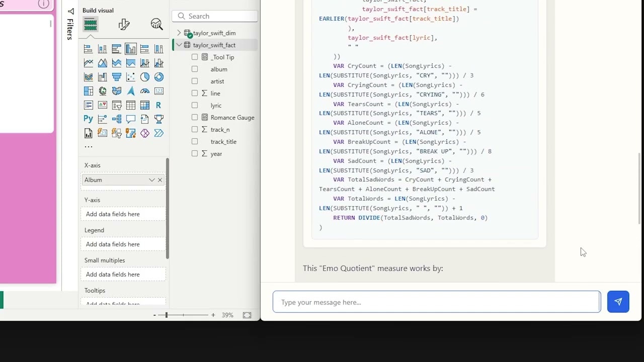Check the track_title field checkbox
Screen dimensions: 644x362
195,141
